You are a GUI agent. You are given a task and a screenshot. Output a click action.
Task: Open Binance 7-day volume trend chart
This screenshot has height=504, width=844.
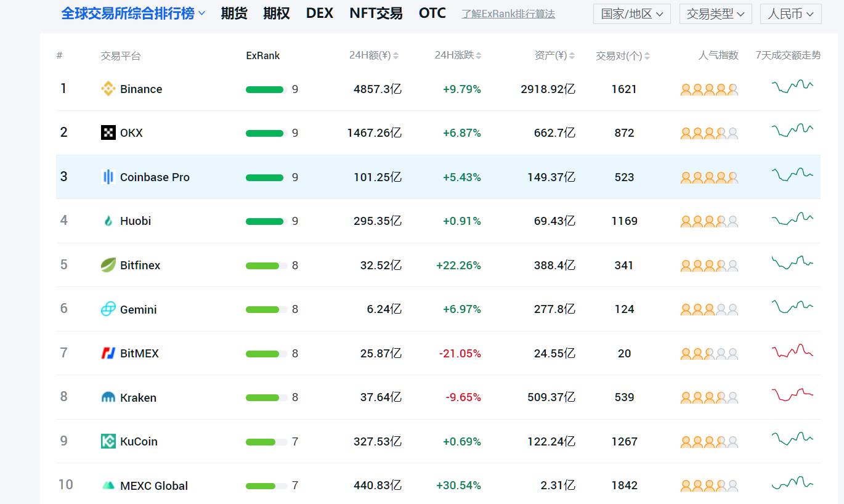point(792,86)
